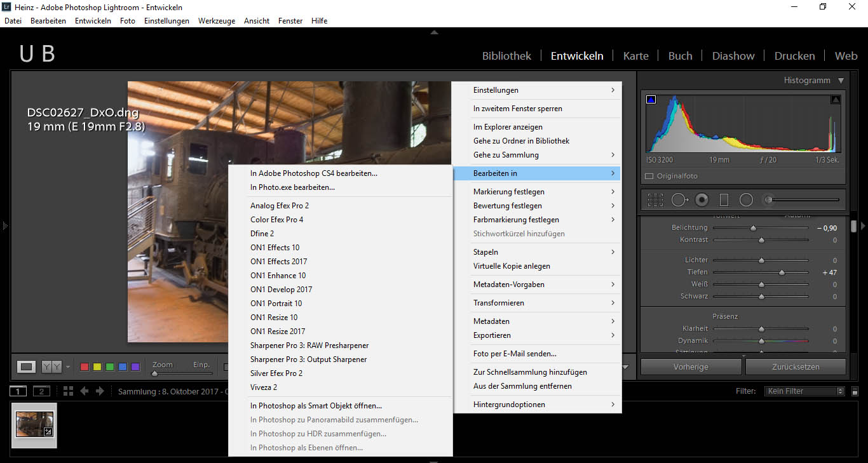Open the Einstellungen menu in menu bar
The image size is (868, 463).
(166, 21)
